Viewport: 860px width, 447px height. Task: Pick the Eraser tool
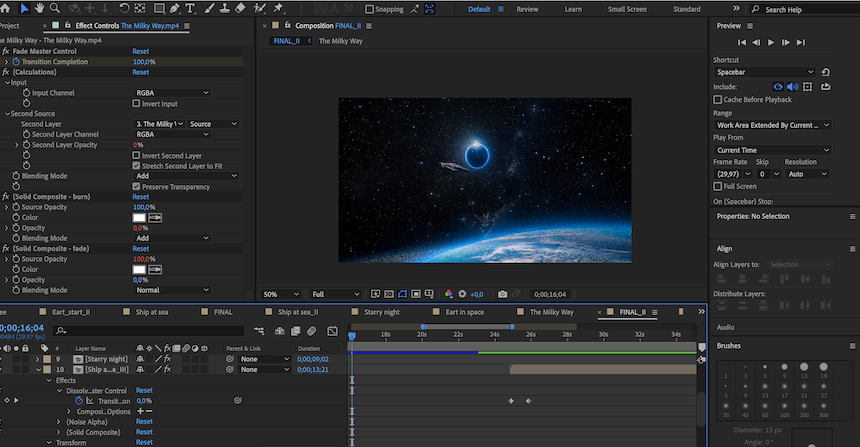point(241,9)
